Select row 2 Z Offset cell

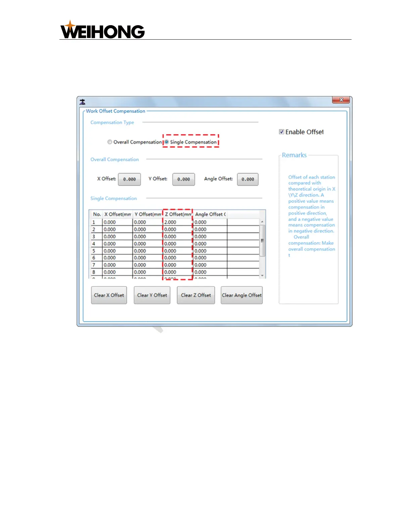click(x=178, y=229)
